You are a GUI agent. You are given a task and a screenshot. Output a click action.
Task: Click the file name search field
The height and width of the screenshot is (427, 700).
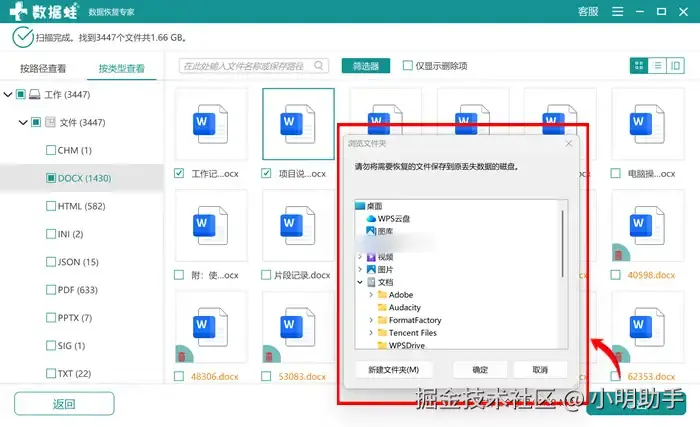[254, 66]
